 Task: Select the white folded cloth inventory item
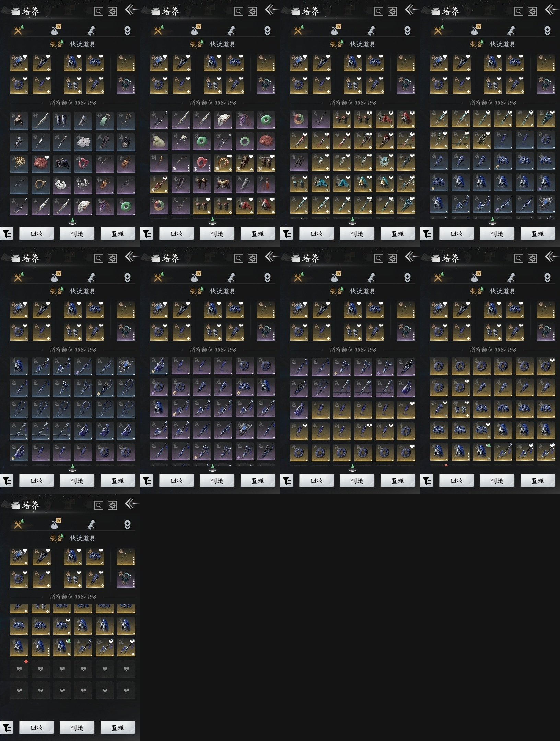coord(83,142)
